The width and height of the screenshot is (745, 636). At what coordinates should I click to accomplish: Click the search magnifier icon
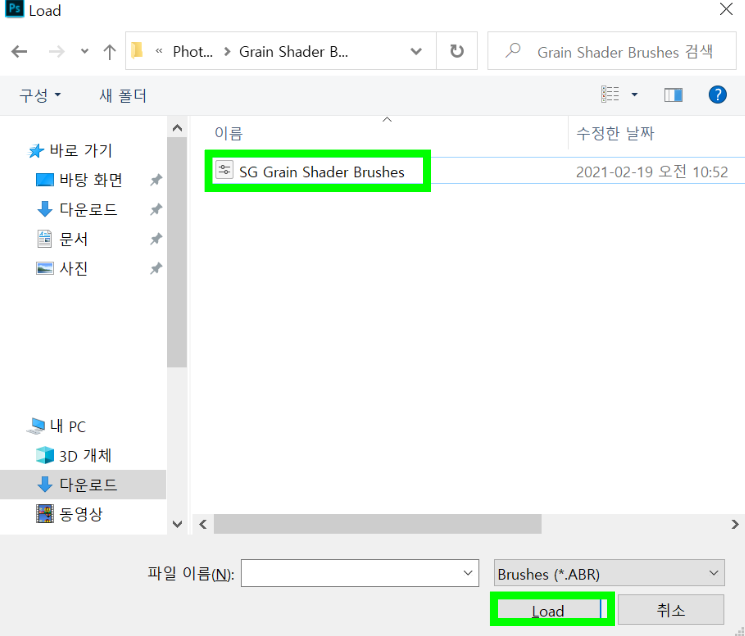(513, 50)
